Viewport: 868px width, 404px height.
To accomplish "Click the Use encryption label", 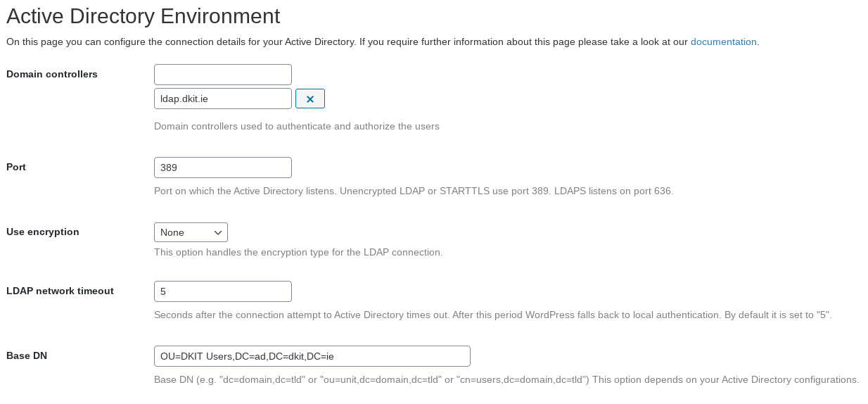I will click(43, 232).
